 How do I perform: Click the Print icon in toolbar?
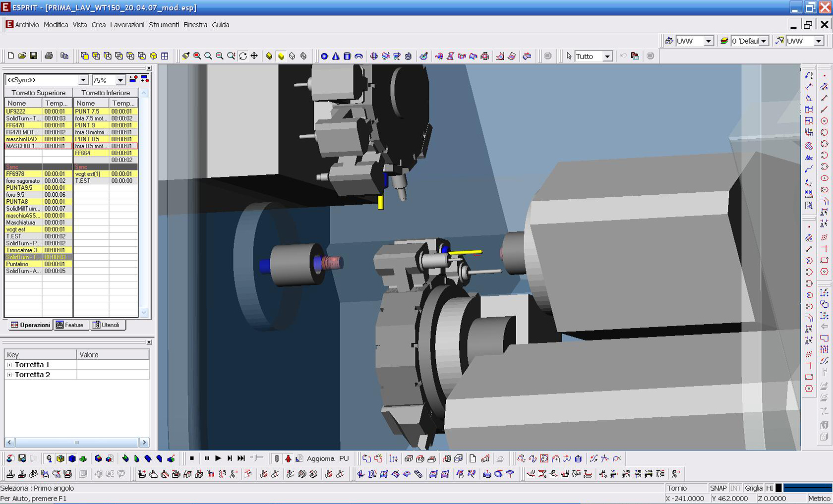click(49, 56)
